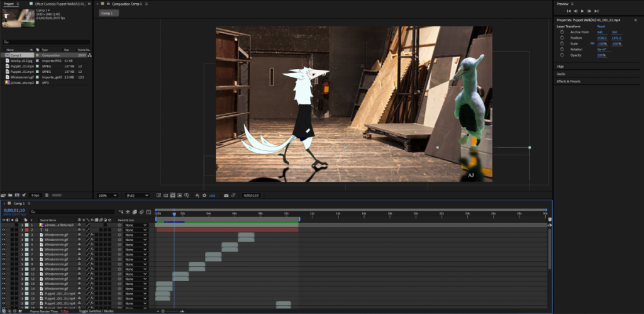Toggle the Scale constrain proportions link
This screenshot has height=314, width=644.
[x=591, y=43]
